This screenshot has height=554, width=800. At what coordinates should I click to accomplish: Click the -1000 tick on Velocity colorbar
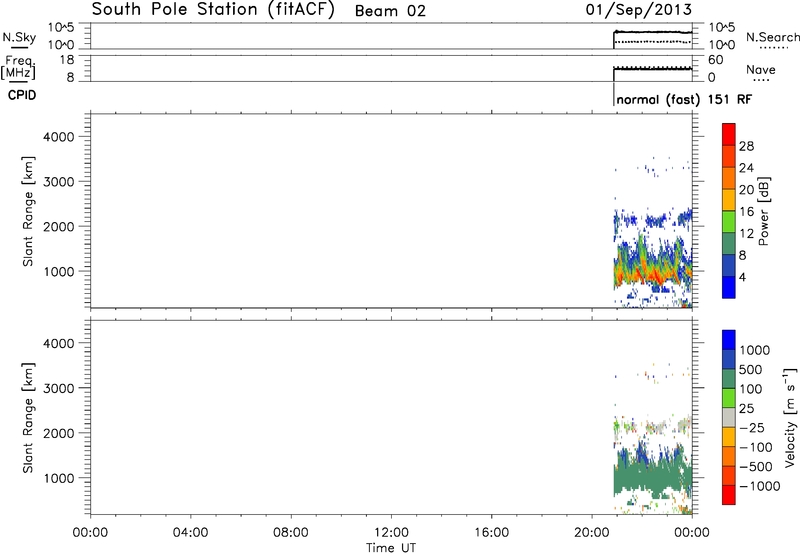pyautogui.click(x=759, y=486)
